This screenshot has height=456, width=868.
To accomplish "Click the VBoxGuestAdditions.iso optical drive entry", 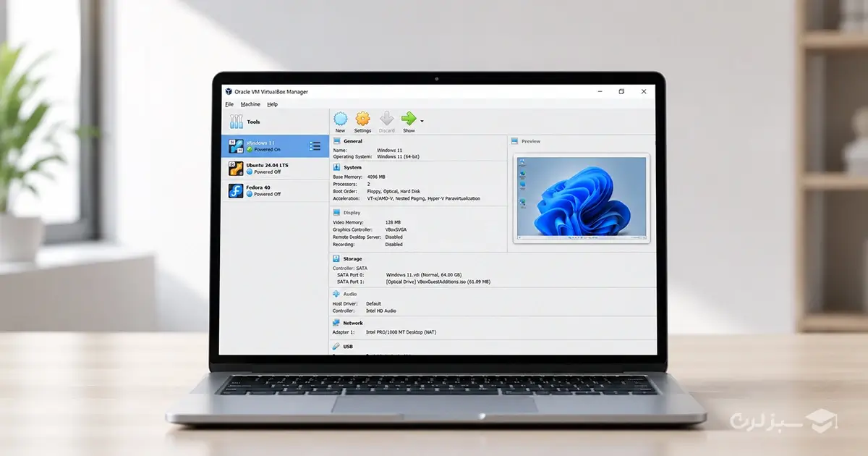I will [438, 282].
